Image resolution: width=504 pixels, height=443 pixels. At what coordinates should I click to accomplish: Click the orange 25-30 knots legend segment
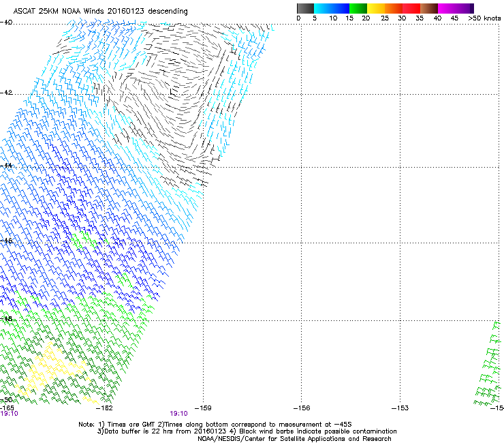pyautogui.click(x=394, y=8)
